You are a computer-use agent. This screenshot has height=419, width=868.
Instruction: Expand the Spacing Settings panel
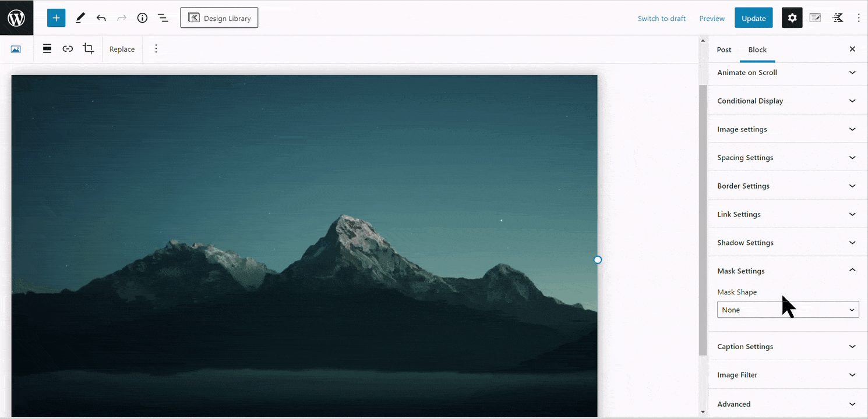788,158
